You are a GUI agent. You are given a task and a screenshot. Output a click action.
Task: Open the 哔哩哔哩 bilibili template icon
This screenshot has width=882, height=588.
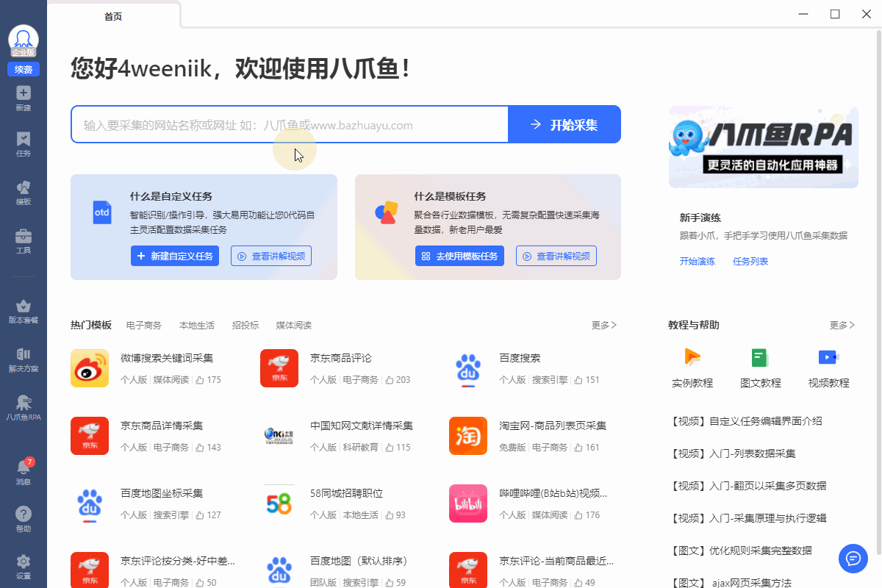468,503
